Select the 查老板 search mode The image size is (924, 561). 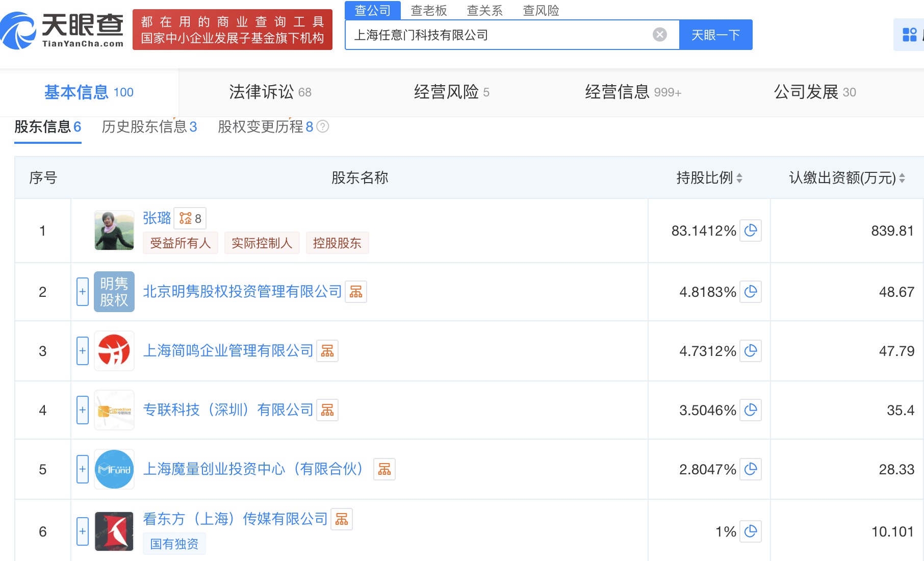point(428,10)
